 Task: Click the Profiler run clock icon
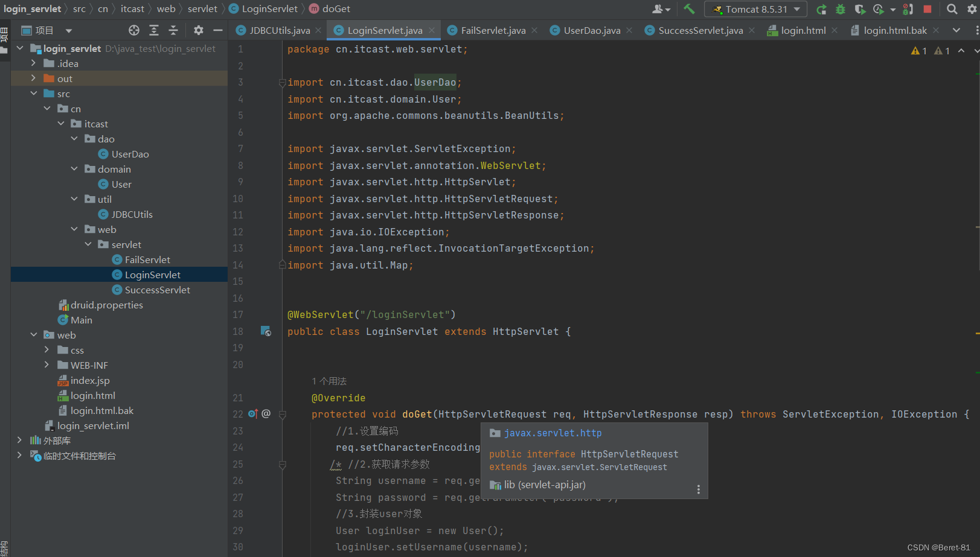pyautogui.click(x=879, y=9)
